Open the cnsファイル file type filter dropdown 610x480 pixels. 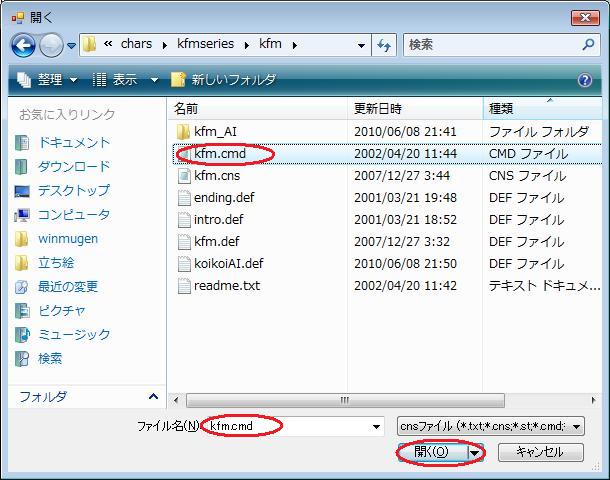coord(491,426)
